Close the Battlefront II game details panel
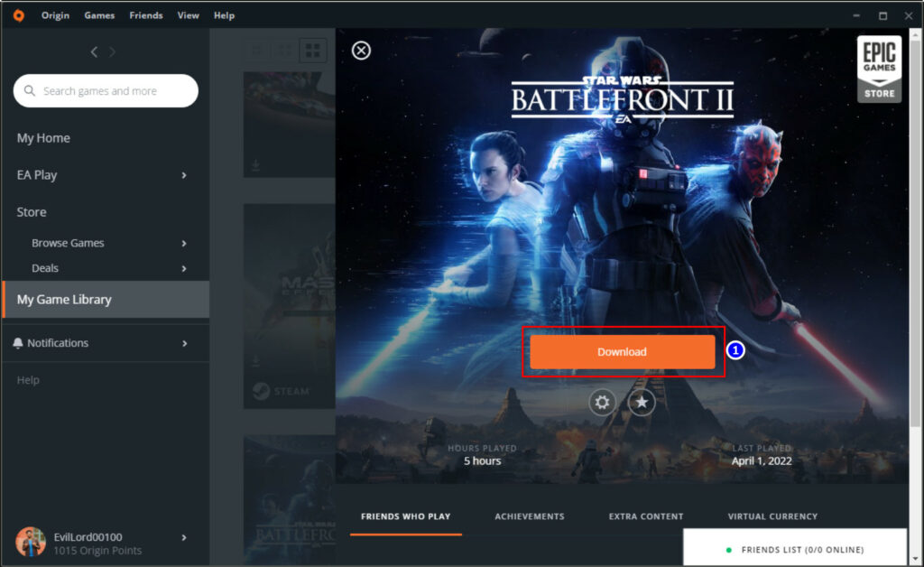Screen dimensions: 924x567 [361, 51]
